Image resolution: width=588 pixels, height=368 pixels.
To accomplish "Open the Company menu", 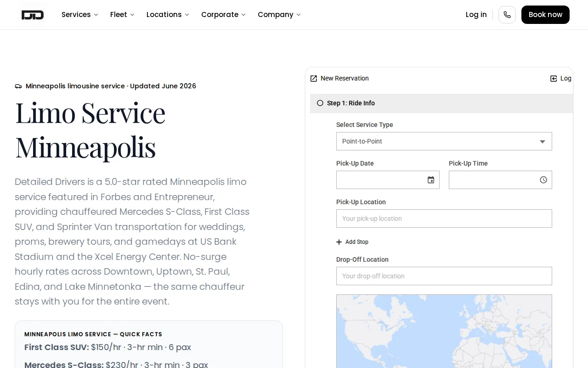I will coord(279,15).
